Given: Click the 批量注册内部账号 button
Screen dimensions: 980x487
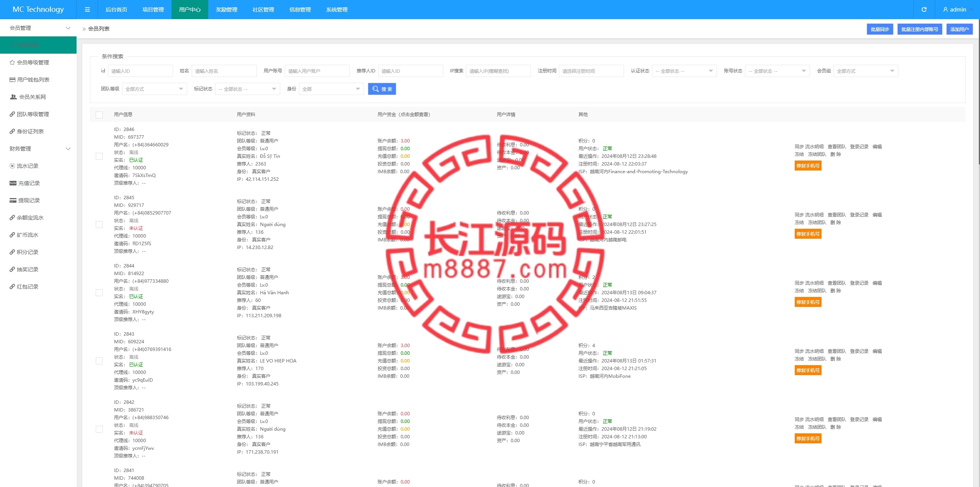Looking at the screenshot, I should 920,29.
